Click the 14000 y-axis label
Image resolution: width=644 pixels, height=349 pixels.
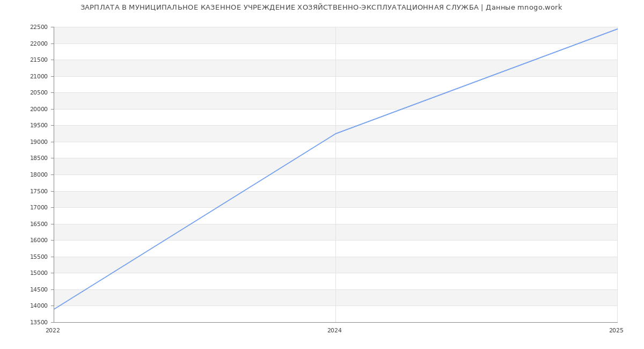[x=39, y=306]
